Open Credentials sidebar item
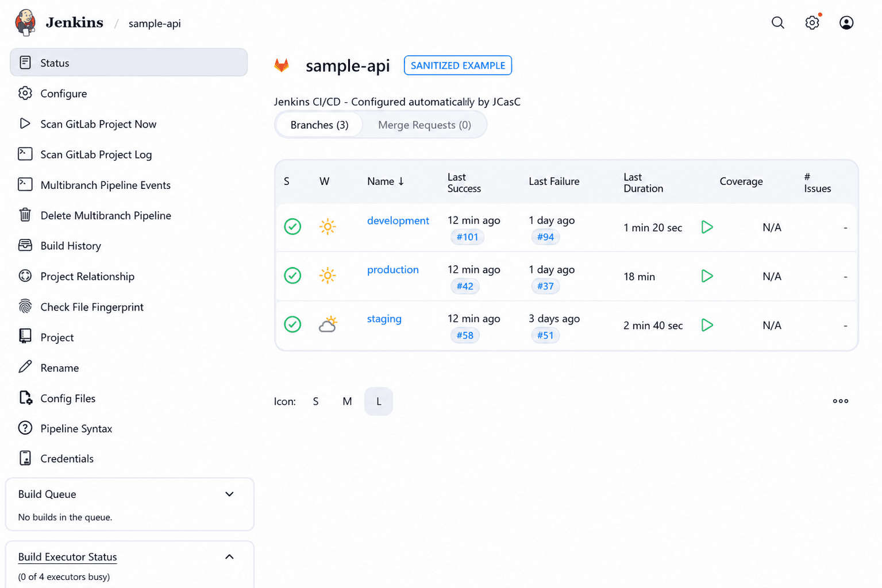The height and width of the screenshot is (588, 882). click(129, 458)
